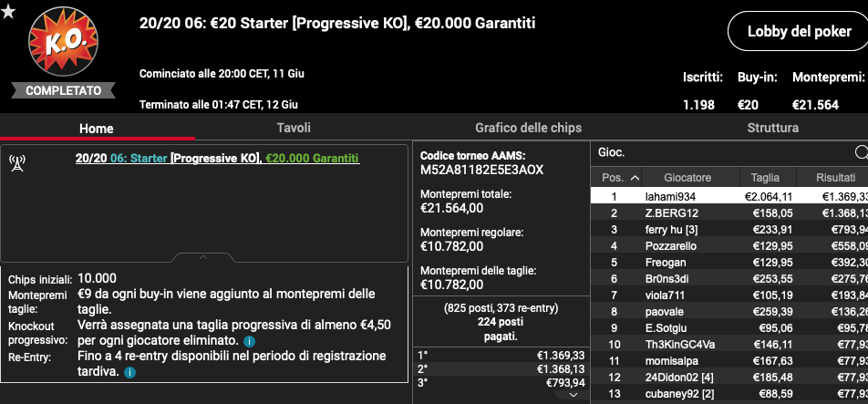This screenshot has width=868, height=404.
Task: Expand the prize payouts list
Action: pyautogui.click(x=573, y=395)
